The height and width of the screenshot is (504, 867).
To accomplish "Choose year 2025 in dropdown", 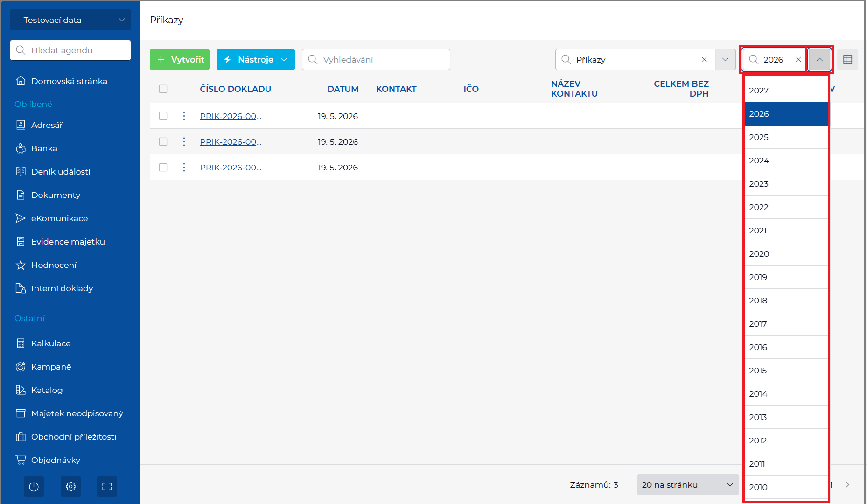I will (x=786, y=137).
